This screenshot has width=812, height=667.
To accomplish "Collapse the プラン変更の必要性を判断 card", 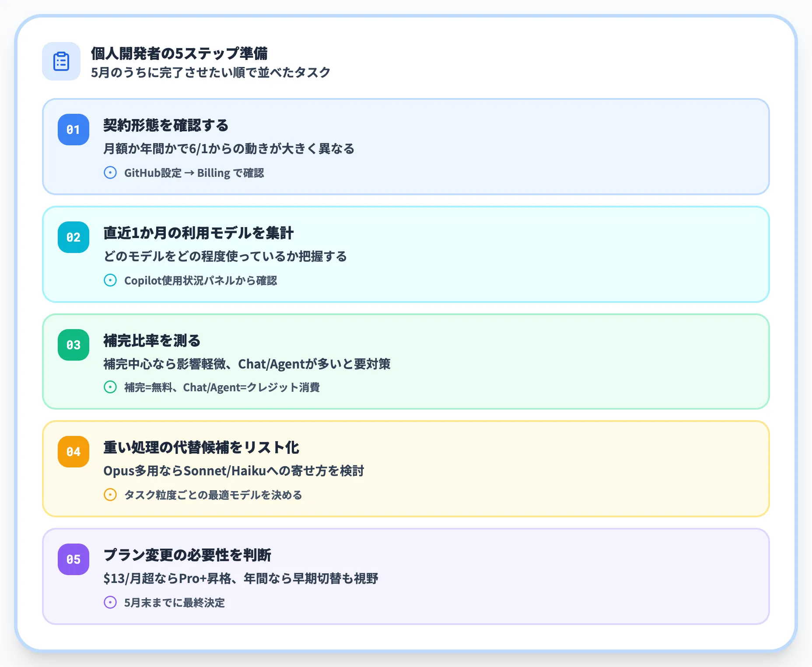I will point(405,577).
